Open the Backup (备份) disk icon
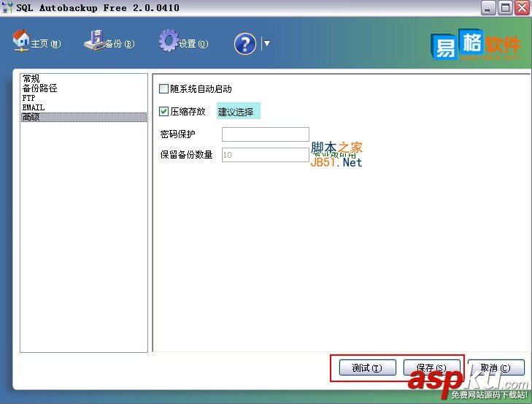 click(94, 40)
